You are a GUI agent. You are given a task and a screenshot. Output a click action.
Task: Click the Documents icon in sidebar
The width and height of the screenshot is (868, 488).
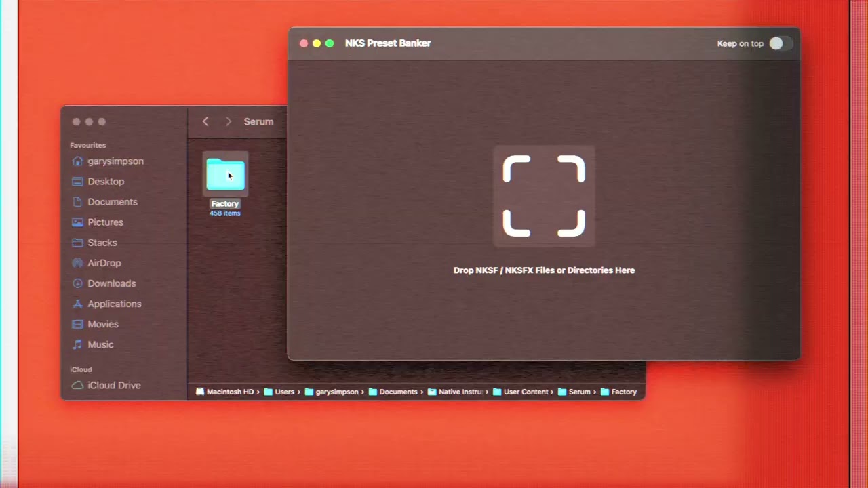pyautogui.click(x=77, y=202)
